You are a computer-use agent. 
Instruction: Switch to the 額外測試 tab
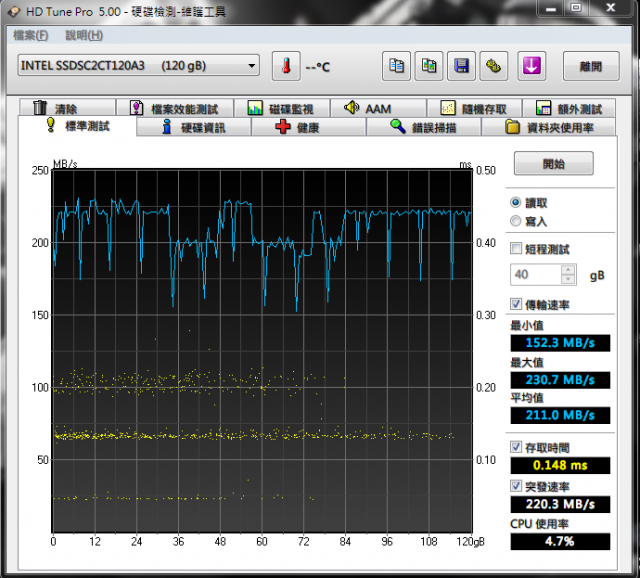coord(569,108)
